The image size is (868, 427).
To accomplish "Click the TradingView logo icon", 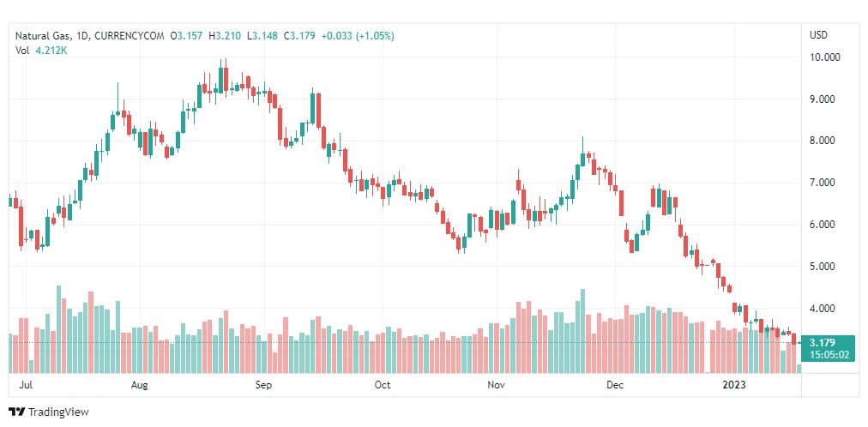I will 16,412.
